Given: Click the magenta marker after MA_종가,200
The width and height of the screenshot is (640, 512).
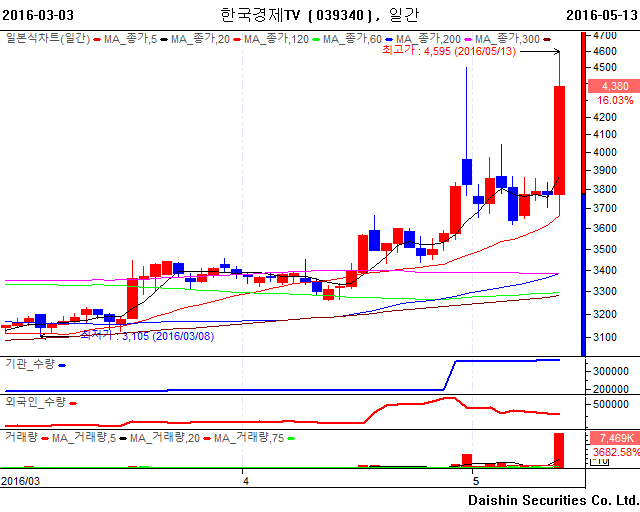Looking at the screenshot, I should [468, 40].
